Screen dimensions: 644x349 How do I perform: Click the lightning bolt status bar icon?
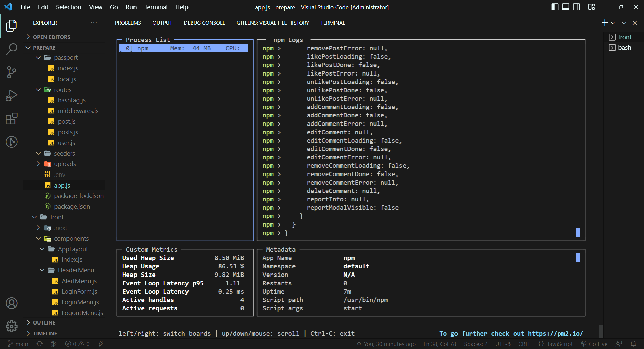101,344
